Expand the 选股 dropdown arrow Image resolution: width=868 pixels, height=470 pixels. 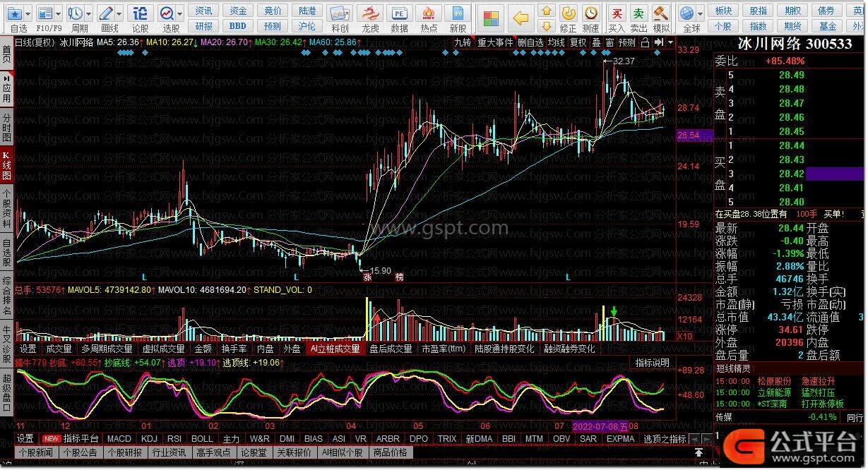(181, 13)
